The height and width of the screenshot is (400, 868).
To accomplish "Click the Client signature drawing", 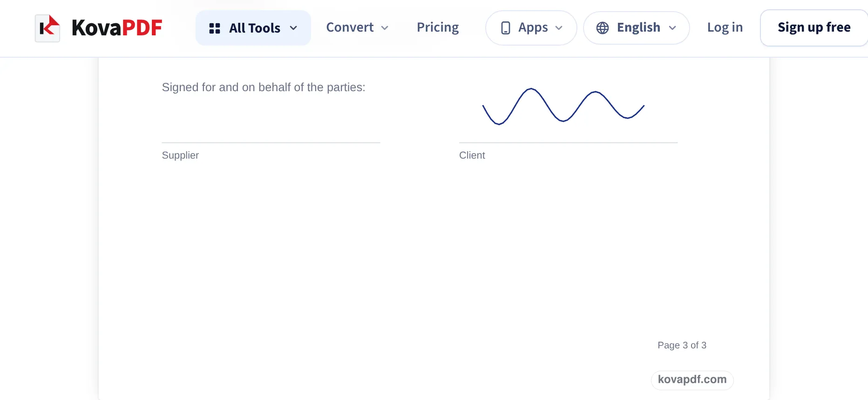I will click(x=563, y=107).
